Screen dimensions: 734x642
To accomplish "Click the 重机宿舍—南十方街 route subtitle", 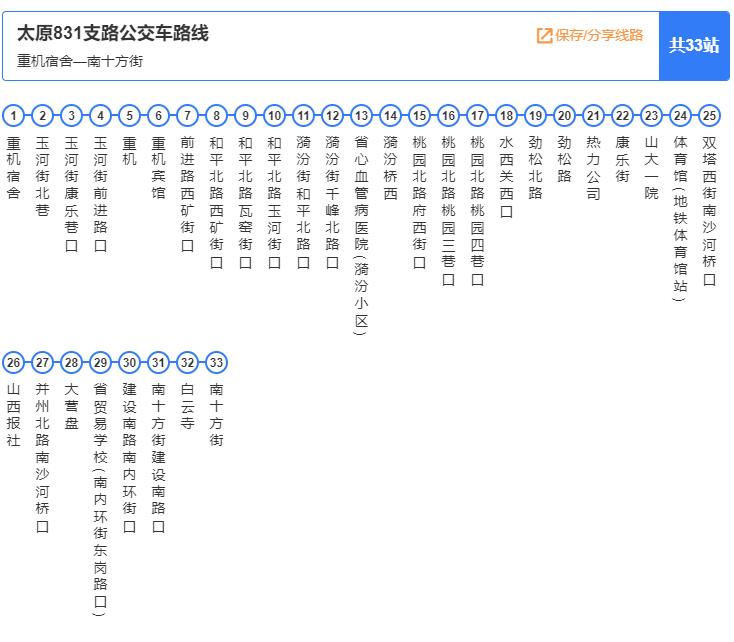I will coord(80,61).
